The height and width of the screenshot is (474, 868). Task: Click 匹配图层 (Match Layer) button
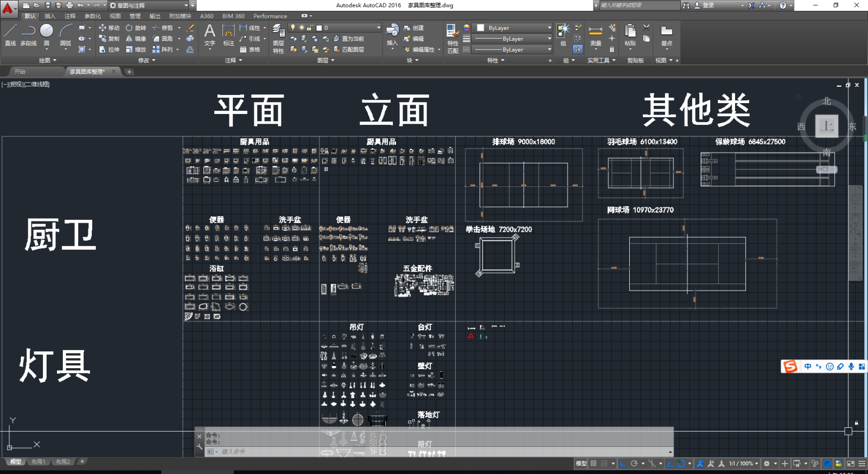(348, 49)
